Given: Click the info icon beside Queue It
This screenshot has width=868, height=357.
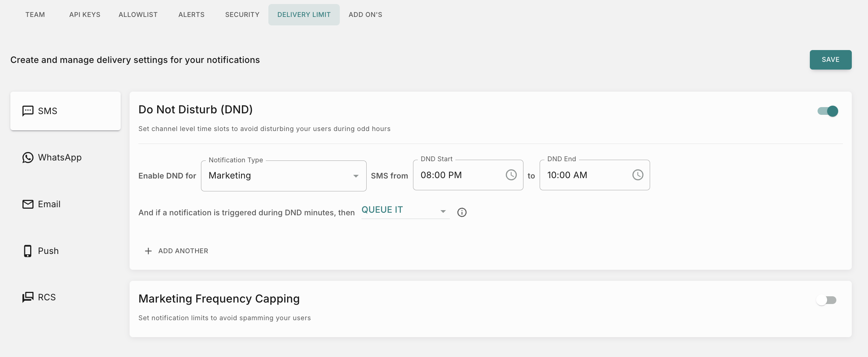Looking at the screenshot, I should pos(462,212).
